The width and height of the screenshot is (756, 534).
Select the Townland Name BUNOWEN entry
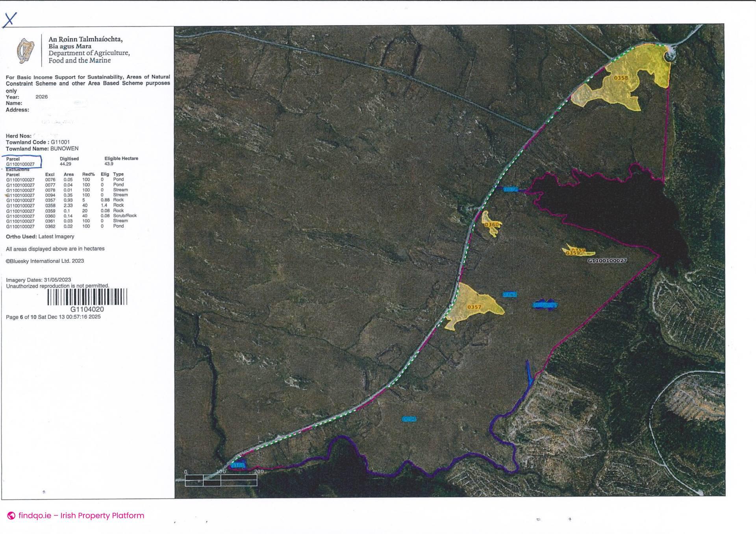(43, 149)
